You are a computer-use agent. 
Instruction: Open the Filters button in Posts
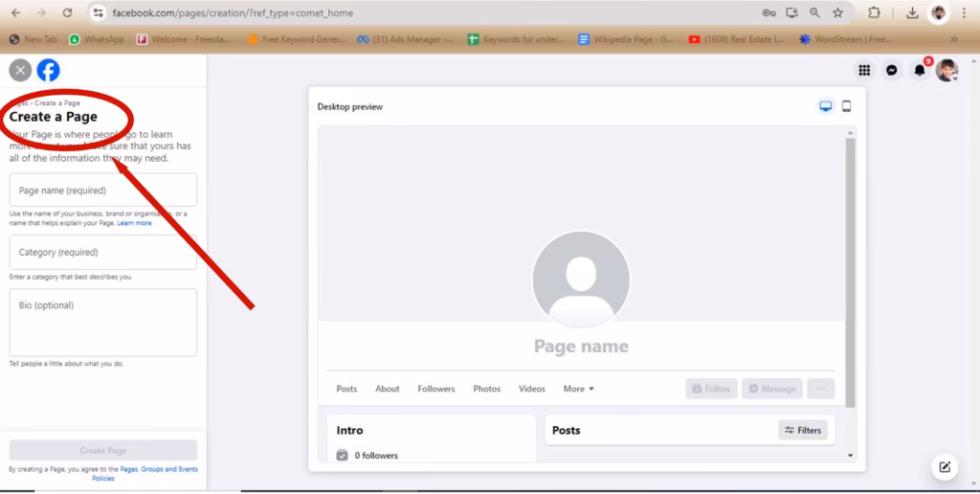coord(803,430)
